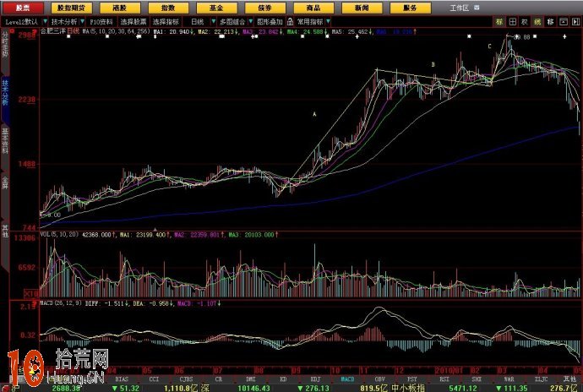The image size is (583, 392).
Task: Switch indicator to RSI
Action: [x=444, y=379]
